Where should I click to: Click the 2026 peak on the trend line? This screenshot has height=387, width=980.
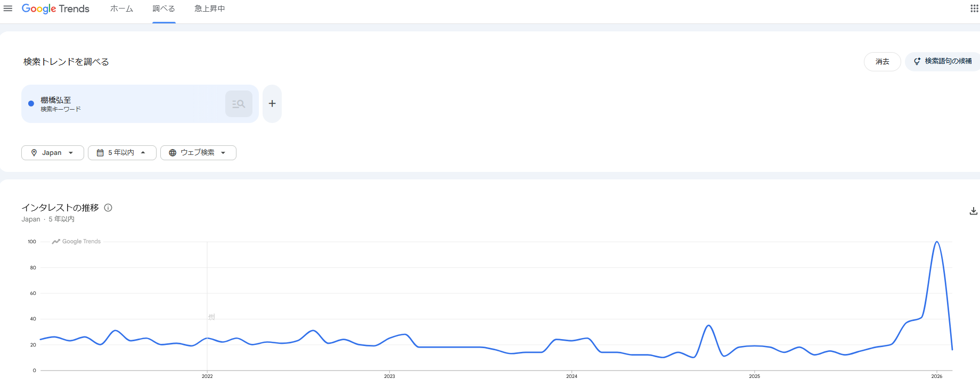937,242
